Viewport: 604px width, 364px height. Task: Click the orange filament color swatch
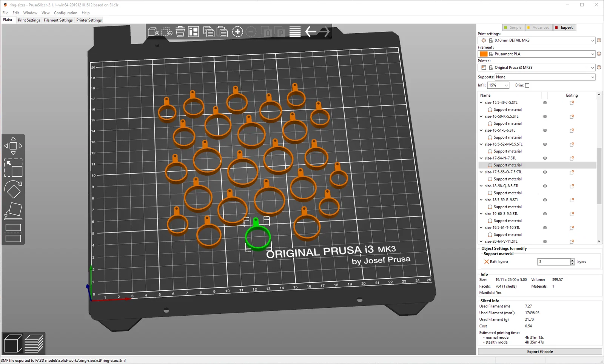point(484,54)
